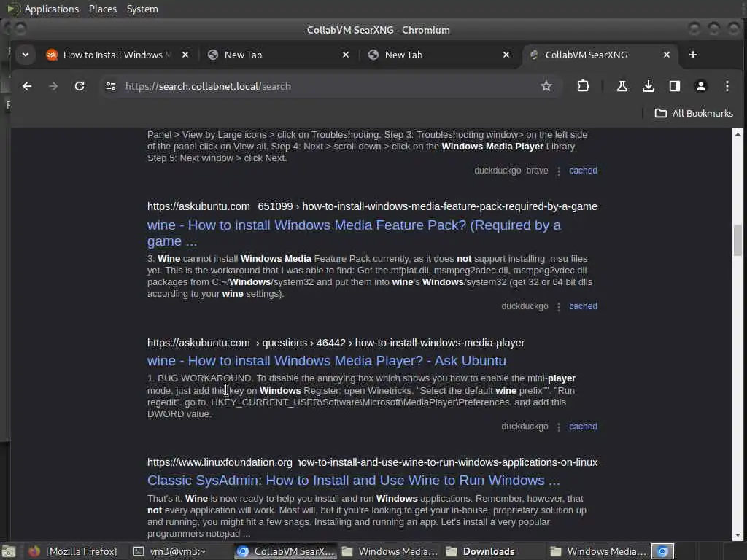This screenshot has width=747, height=560.
Task: Click duckduckgo engine label on first result
Action: point(498,171)
